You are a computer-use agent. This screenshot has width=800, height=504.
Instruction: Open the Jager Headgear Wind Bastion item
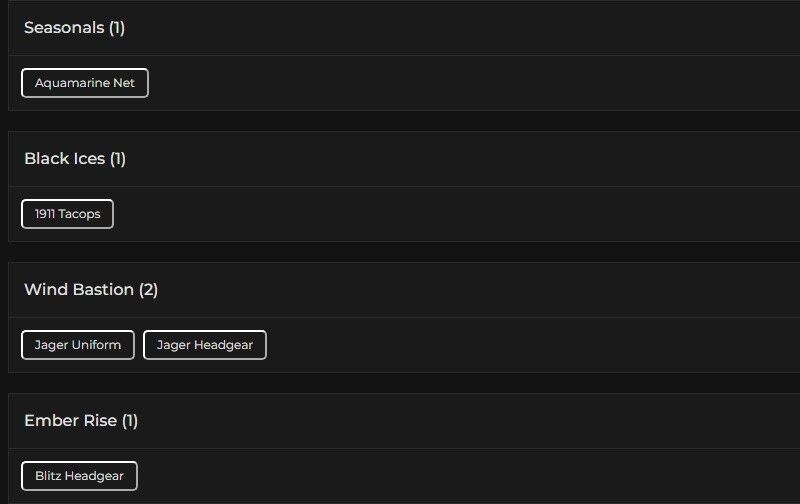tap(205, 345)
